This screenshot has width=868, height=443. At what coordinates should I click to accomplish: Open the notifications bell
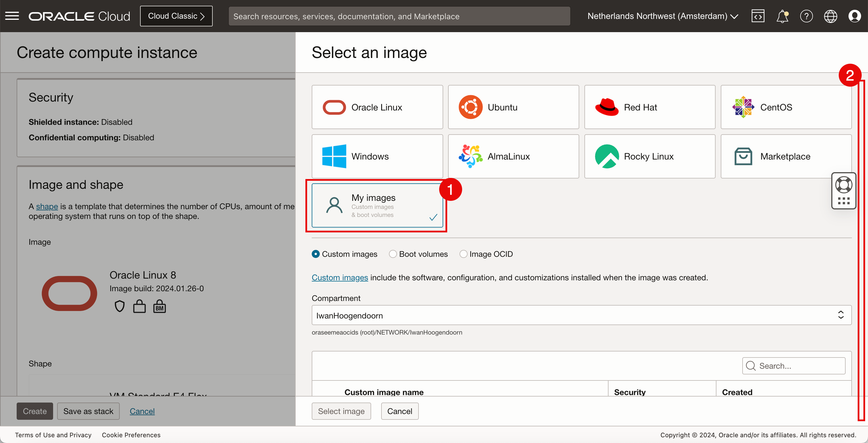pos(782,16)
